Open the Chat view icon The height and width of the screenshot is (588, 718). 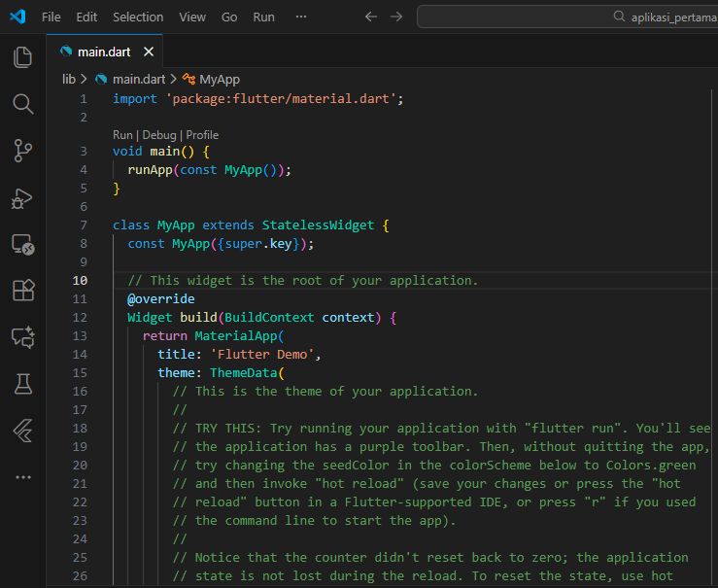[23, 337]
